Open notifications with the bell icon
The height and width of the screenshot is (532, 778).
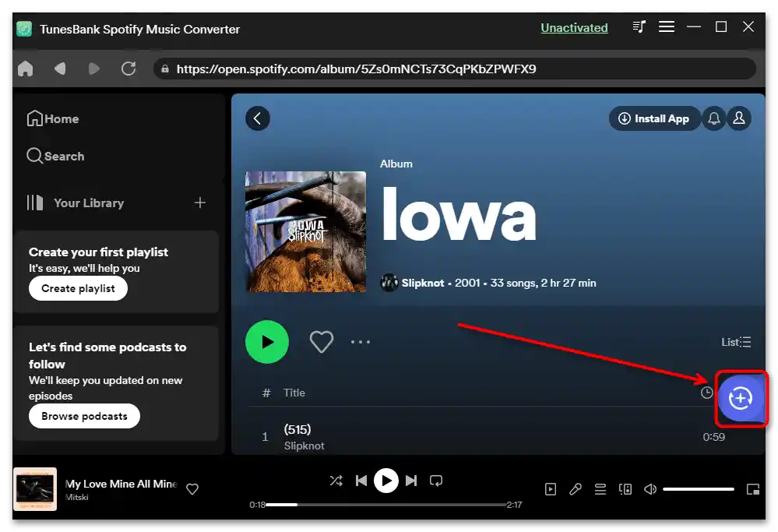click(x=714, y=118)
